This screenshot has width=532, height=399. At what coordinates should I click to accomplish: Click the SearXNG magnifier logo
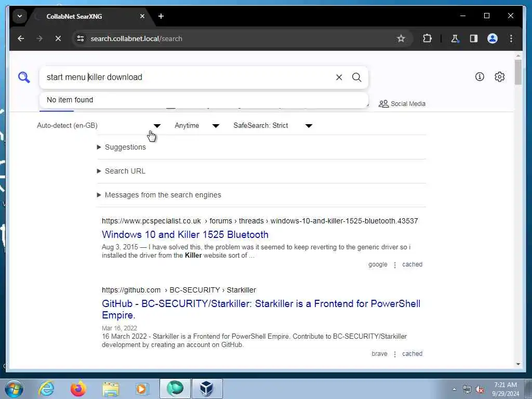point(24,77)
